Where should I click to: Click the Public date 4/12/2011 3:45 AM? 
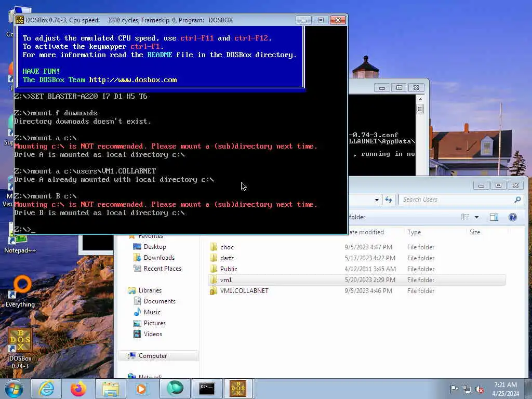tap(370, 269)
